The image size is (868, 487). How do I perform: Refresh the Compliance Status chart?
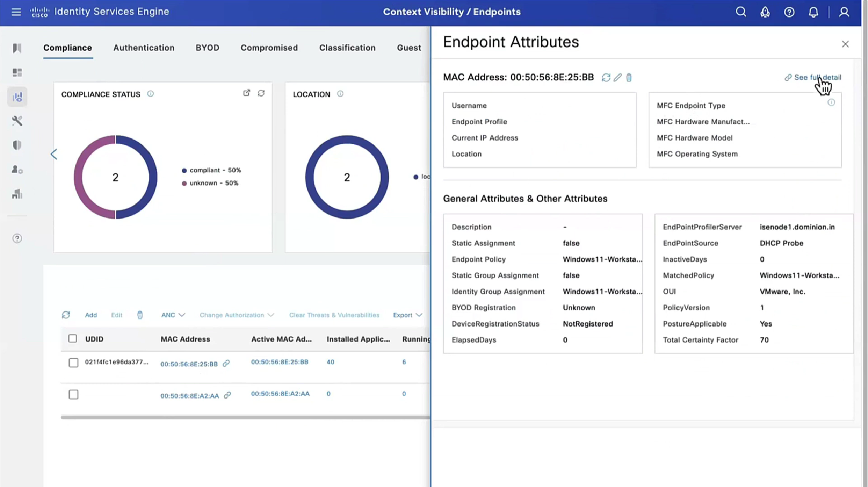tap(261, 93)
